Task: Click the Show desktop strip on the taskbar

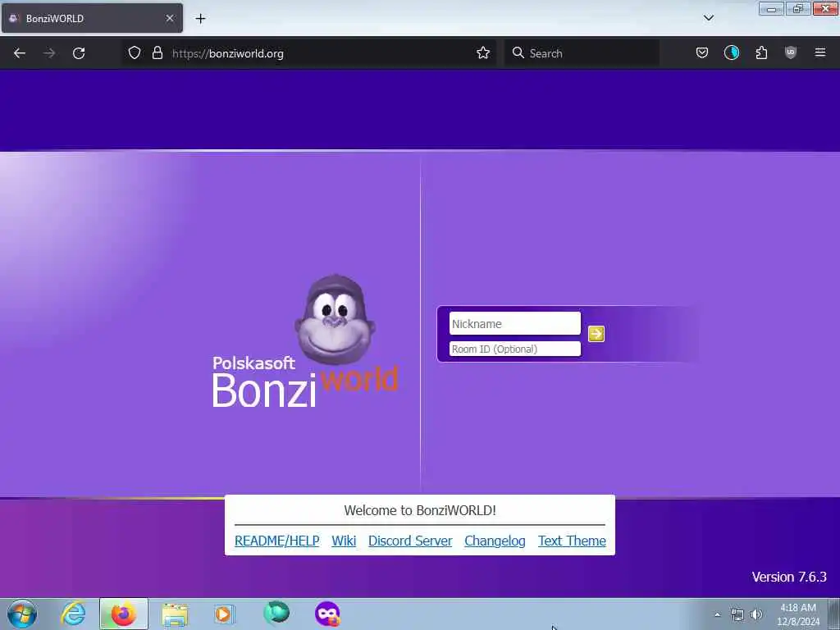Action: 834,614
